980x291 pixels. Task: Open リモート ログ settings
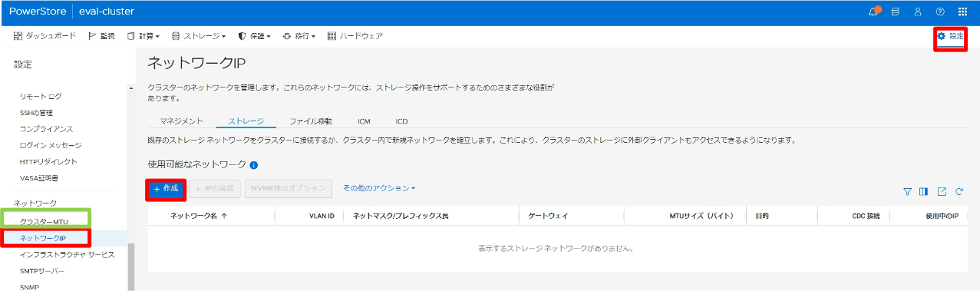pos(41,96)
